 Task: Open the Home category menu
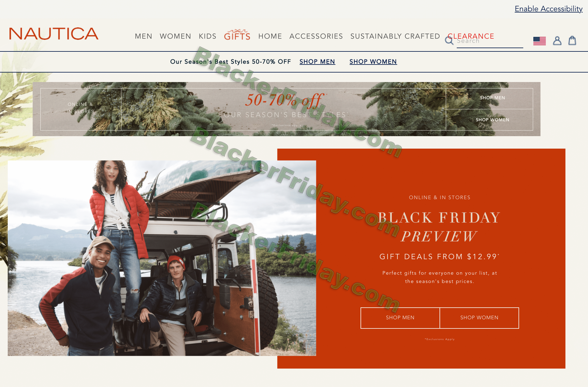click(x=270, y=36)
